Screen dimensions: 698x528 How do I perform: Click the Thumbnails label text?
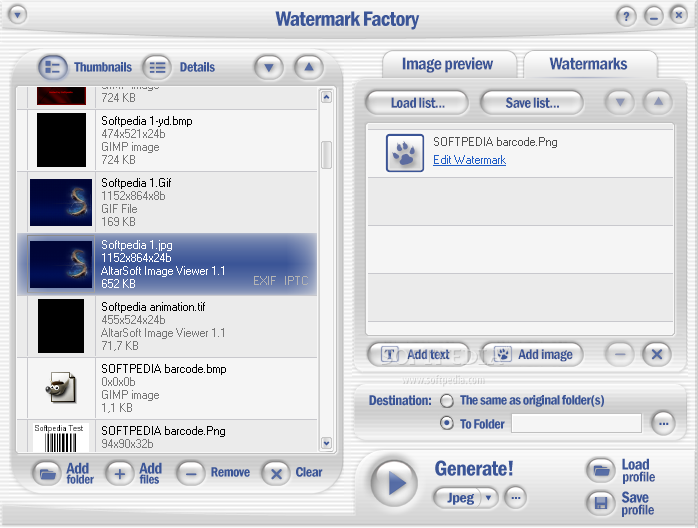pos(103,67)
